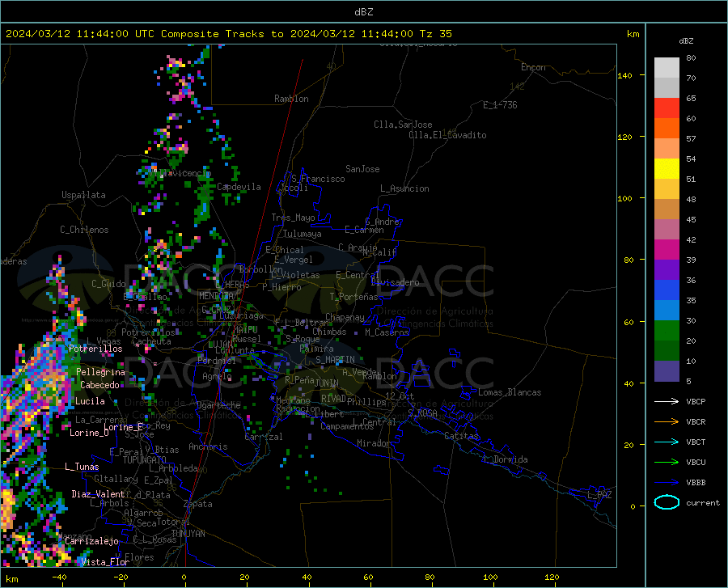The height and width of the screenshot is (588, 728).
Task: Click the 'S_Francisco' place label
Action: (318, 179)
